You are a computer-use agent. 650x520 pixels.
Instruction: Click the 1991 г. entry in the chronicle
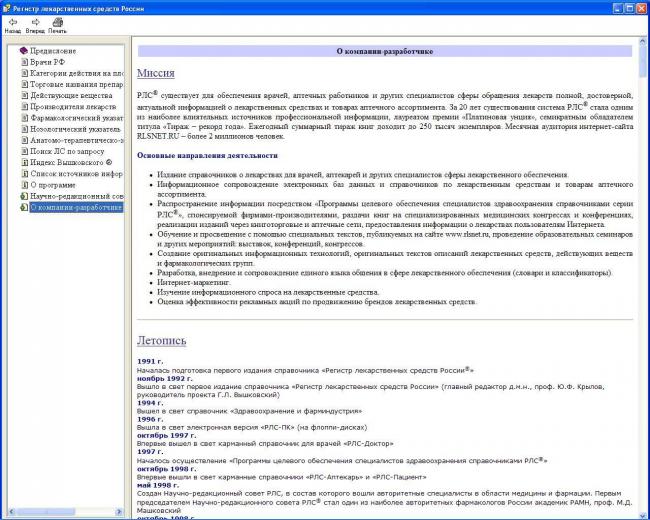point(150,362)
